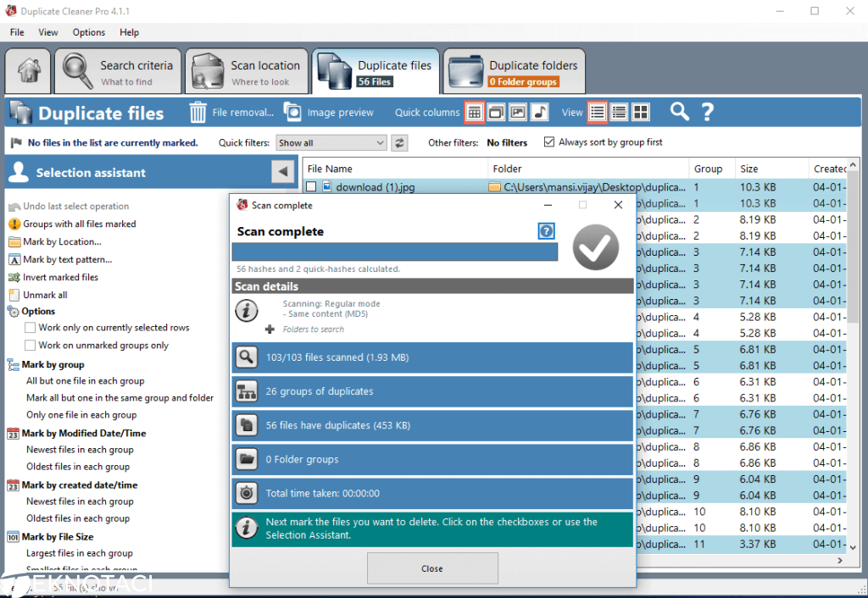Viewport: 868px width, 598px height.
Task: Click the magnifying glass search icon in toolbar
Action: [x=679, y=112]
